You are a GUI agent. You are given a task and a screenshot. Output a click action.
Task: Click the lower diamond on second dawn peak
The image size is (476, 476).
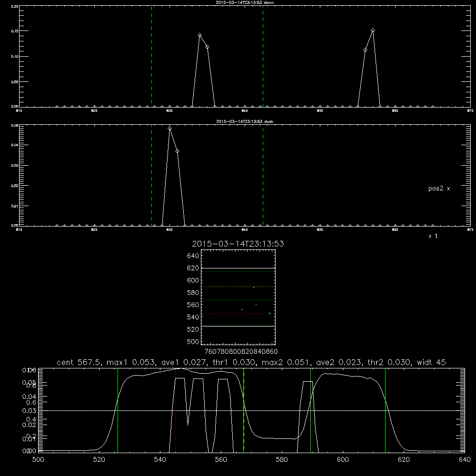(x=366, y=50)
